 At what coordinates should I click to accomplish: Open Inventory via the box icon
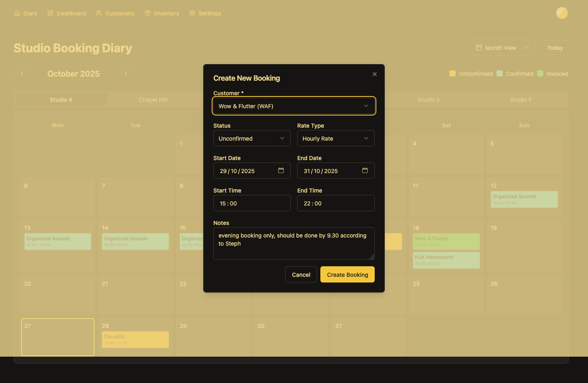[148, 13]
